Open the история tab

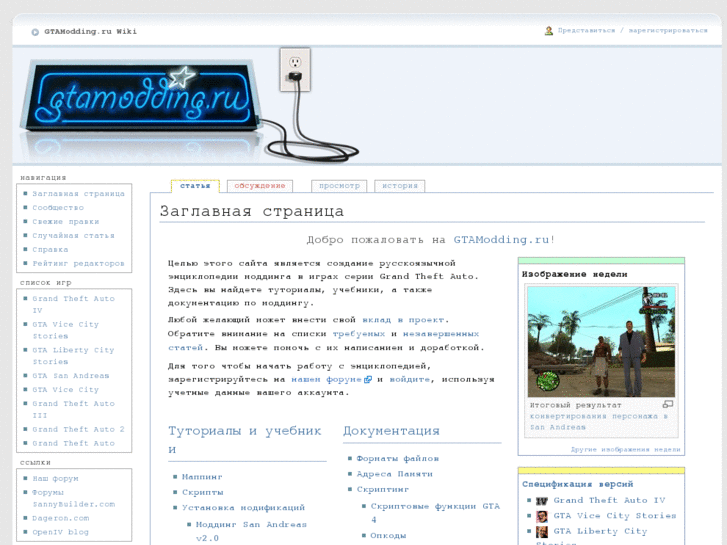pyautogui.click(x=400, y=186)
